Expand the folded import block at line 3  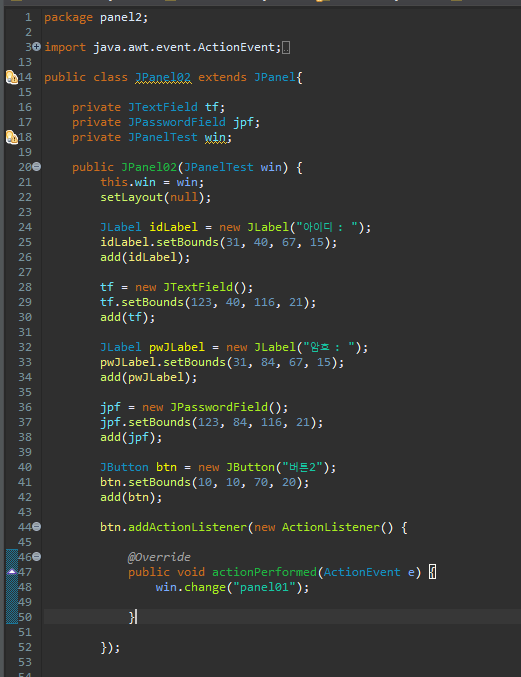pyautogui.click(x=37, y=47)
